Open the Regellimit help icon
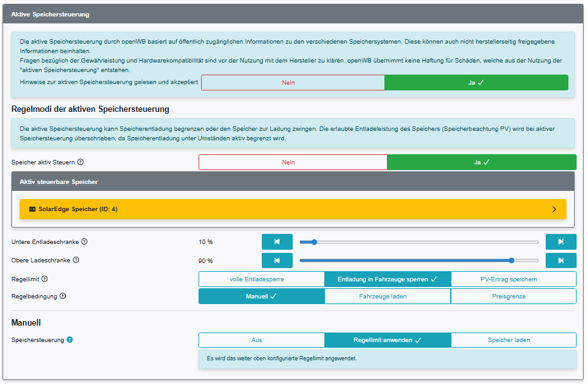The width and height of the screenshot is (588, 385). tap(44, 279)
